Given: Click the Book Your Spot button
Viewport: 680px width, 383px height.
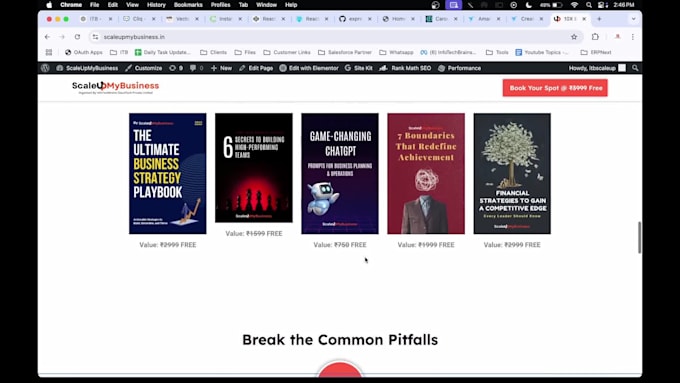Looking at the screenshot, I should 555,88.
